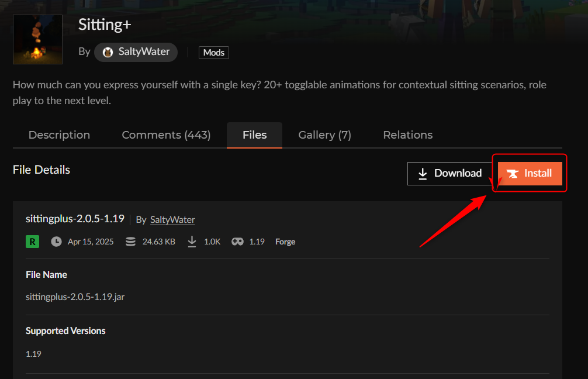This screenshot has height=379, width=588.
Task: Click the Forge mod loader label
Action: coord(285,242)
